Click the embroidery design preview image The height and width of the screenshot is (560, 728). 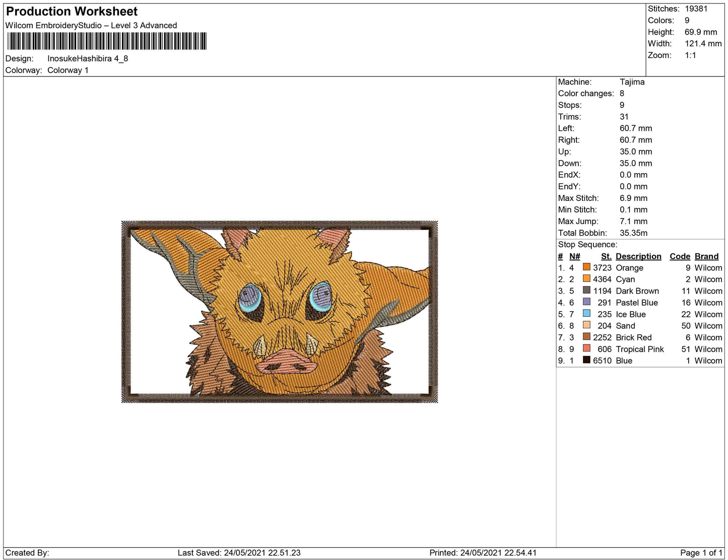coord(280,312)
